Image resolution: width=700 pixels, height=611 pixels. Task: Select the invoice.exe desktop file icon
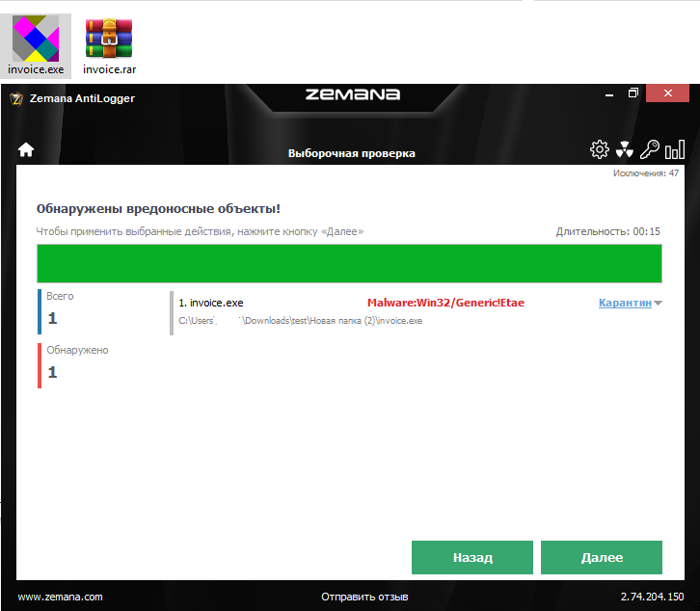click(x=36, y=45)
